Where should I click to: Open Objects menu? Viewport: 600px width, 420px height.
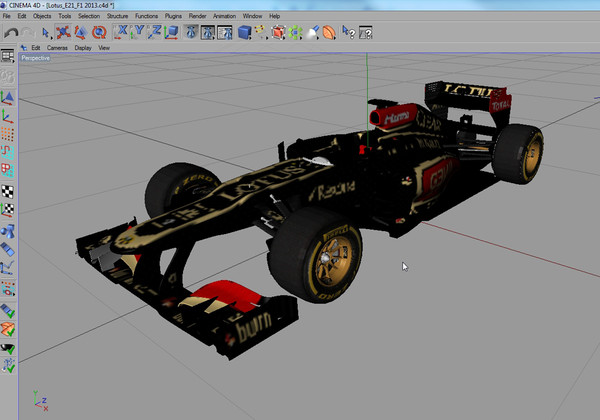pyautogui.click(x=42, y=16)
